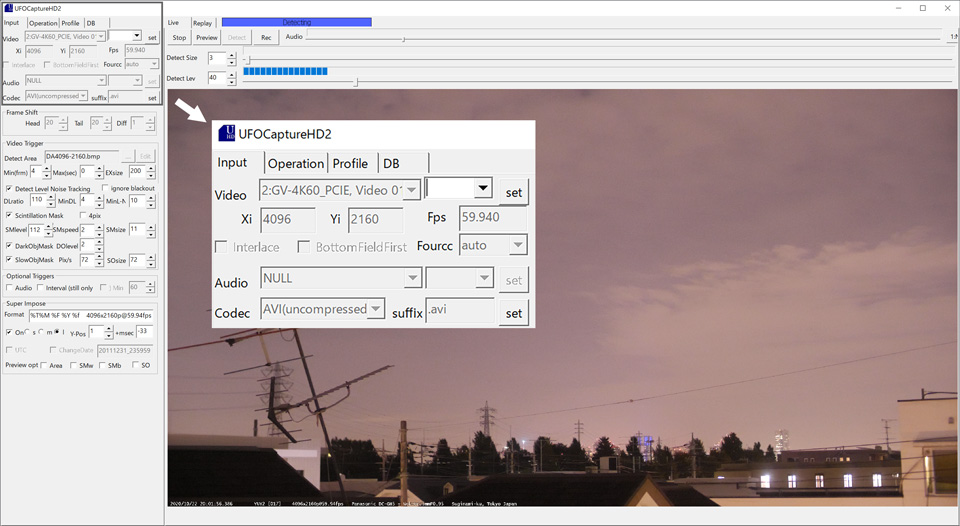Screen dimensions: 960x526
Task: Switch to the Replay tab
Action: tap(202, 23)
